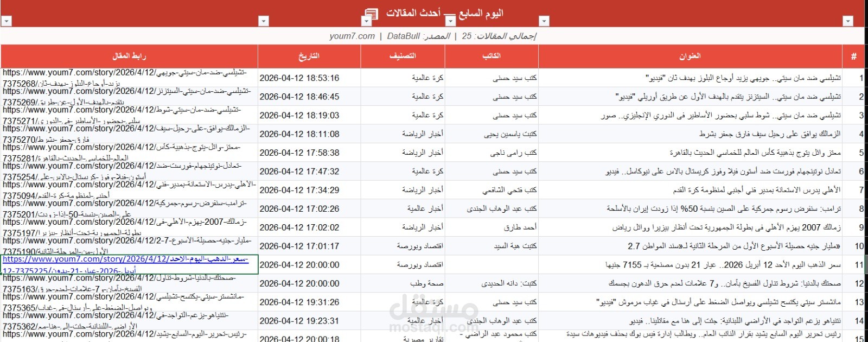The width and height of the screenshot is (868, 342).
Task: Open filter dropdown above the # column
Action: point(848,21)
